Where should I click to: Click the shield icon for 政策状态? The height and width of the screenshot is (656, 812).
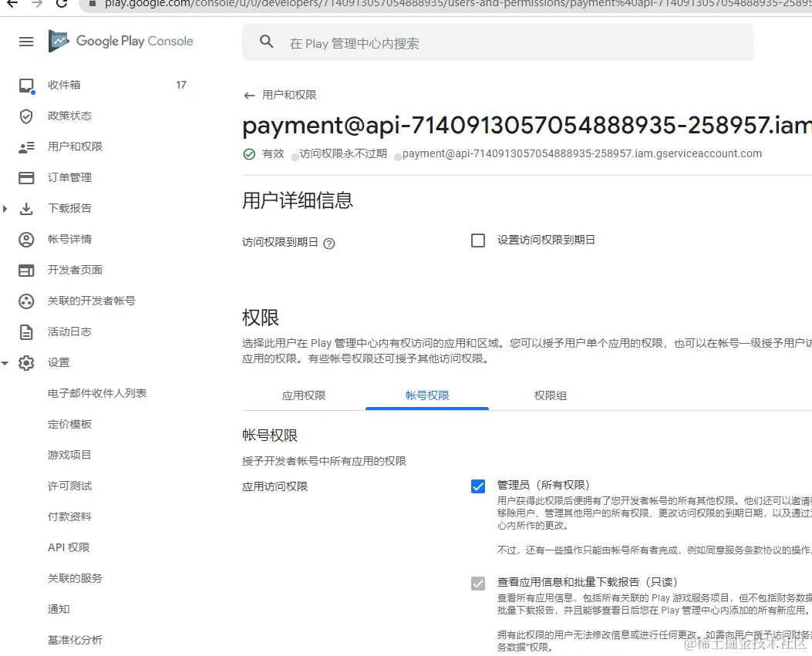[x=26, y=116]
